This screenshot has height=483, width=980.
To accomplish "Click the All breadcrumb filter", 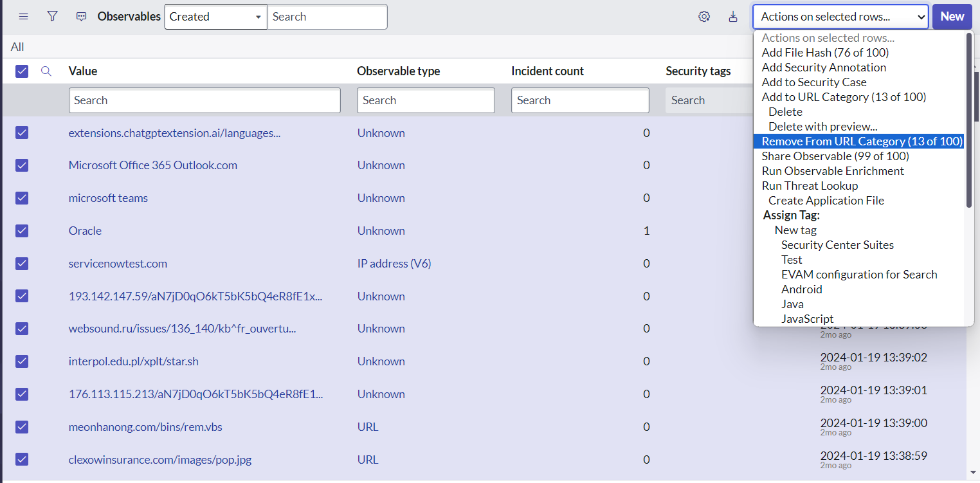I will (x=17, y=47).
